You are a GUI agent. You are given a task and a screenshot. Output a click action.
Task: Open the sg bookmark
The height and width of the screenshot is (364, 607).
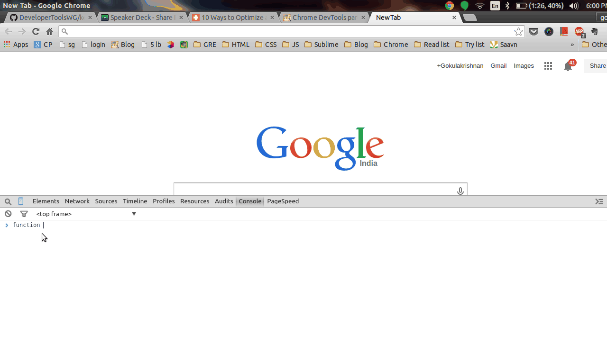67,45
